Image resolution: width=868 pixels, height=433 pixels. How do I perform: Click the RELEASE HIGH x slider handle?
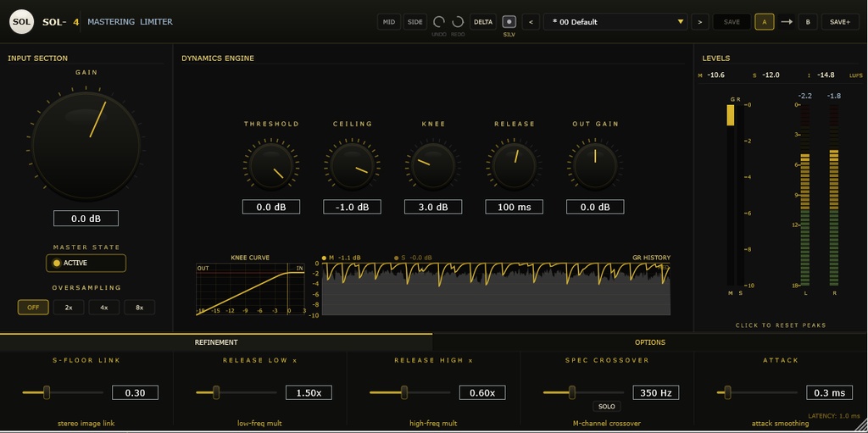point(404,392)
